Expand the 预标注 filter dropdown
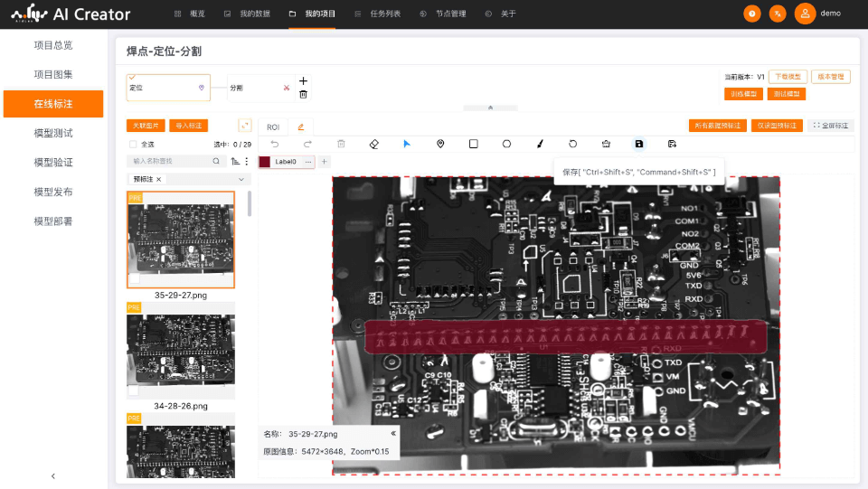The height and width of the screenshot is (489, 868). click(x=241, y=179)
